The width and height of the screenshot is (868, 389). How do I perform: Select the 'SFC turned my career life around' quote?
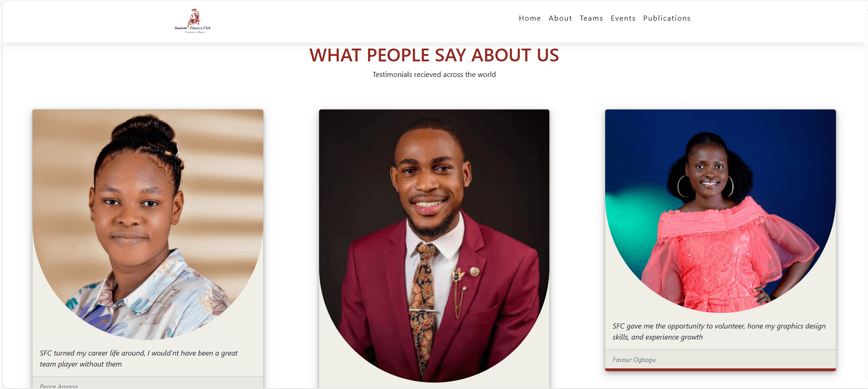point(139,358)
